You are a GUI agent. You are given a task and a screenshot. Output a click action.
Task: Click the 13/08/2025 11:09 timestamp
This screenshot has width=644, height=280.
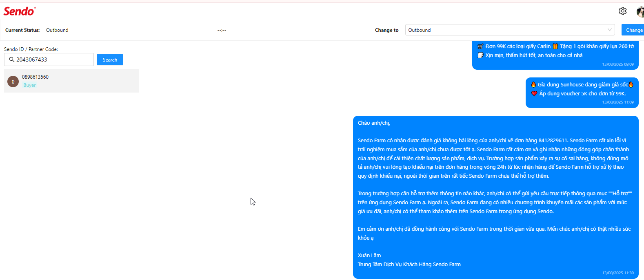[618, 102]
